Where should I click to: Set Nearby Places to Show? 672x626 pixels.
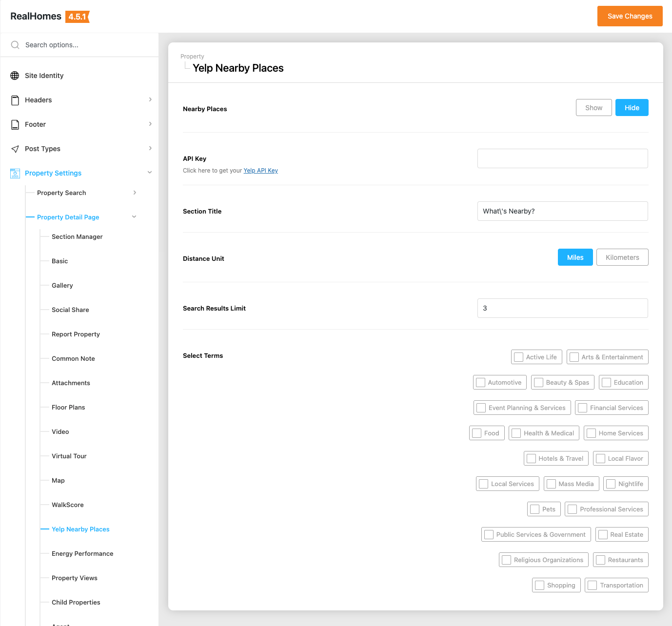click(x=593, y=108)
